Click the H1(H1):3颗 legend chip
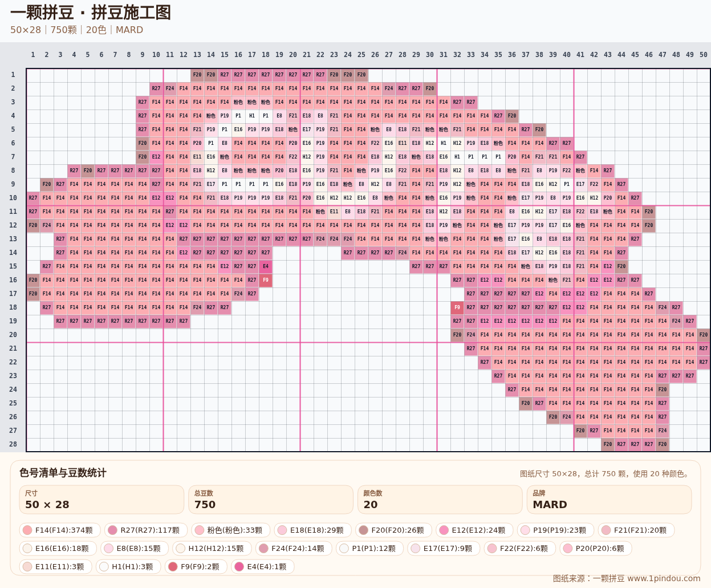 (128, 567)
